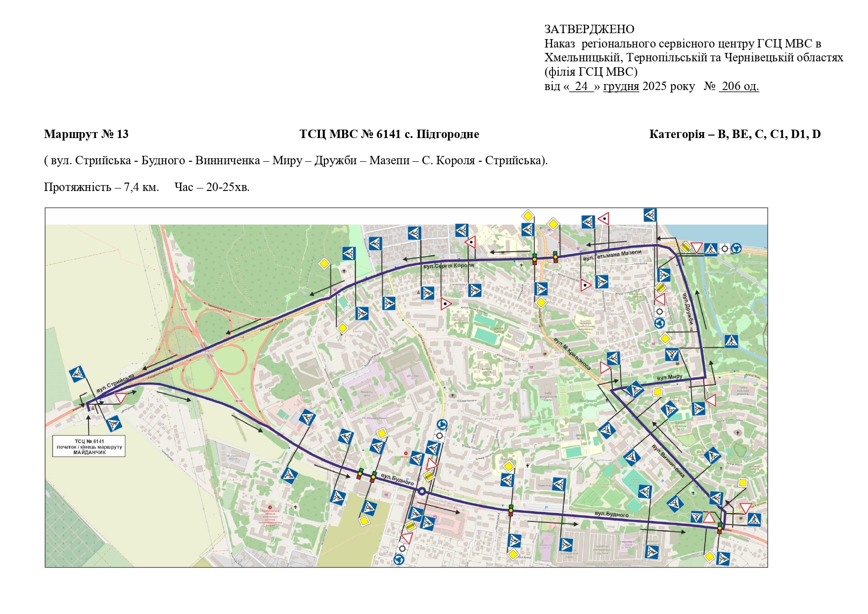Image resolution: width=868 pixels, height=614 pixels.
Task: Click the ЗАТВЕРДЖЕНО approval heading
Action: point(589,29)
